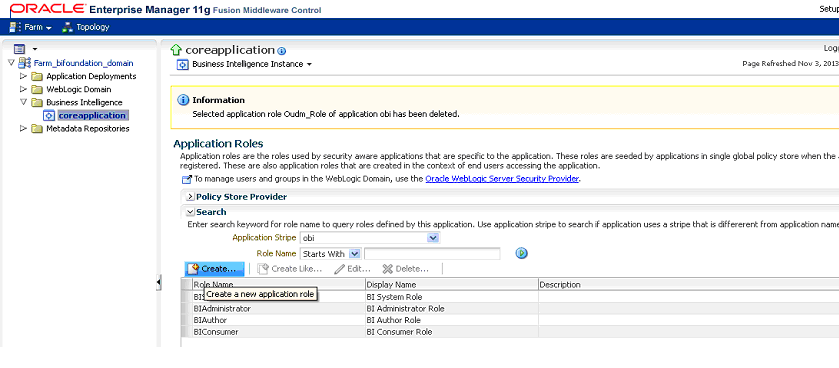Click the Topology network icon
Screen dimensions: 839x368
tap(68, 27)
